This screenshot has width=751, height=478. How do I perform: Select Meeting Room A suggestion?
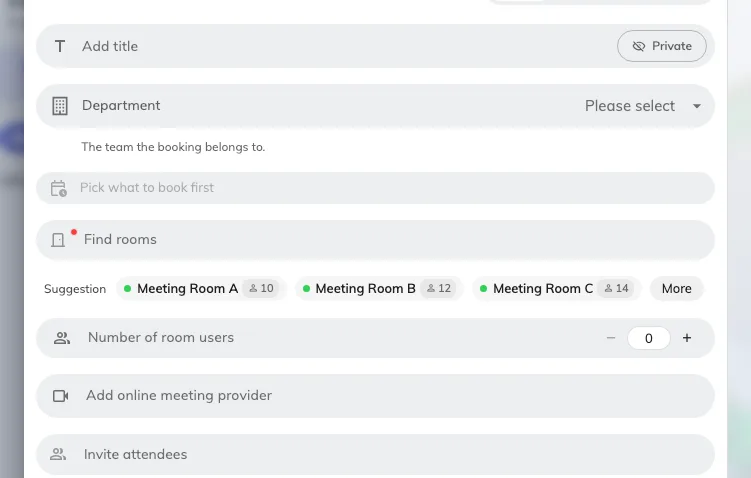tap(201, 288)
